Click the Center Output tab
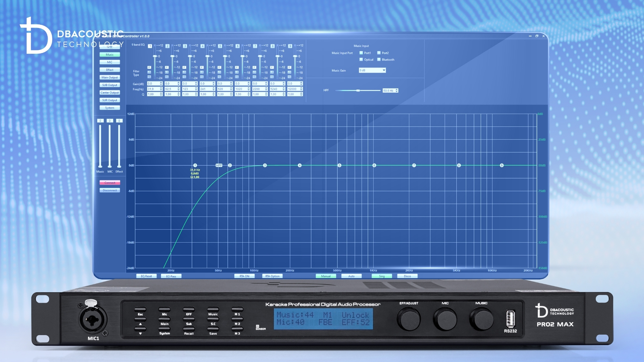Viewport: 644px width, 362px height. click(x=110, y=93)
